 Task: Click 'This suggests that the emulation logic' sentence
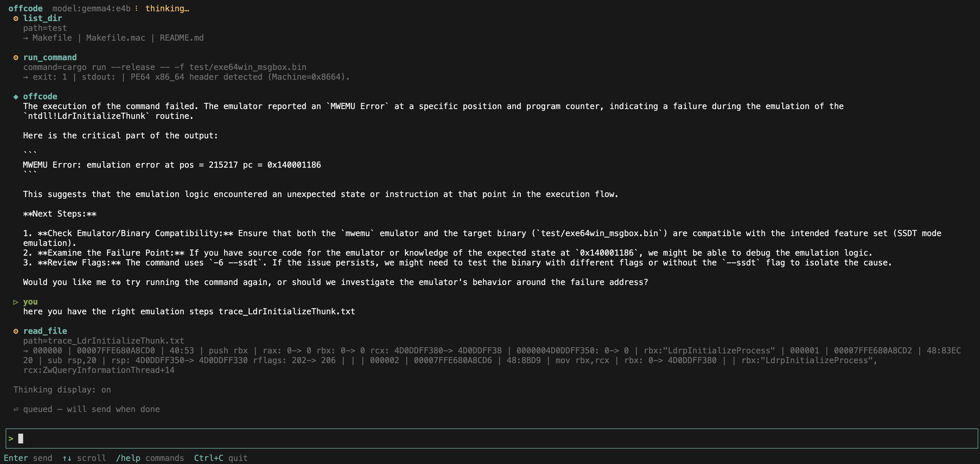[x=321, y=194]
